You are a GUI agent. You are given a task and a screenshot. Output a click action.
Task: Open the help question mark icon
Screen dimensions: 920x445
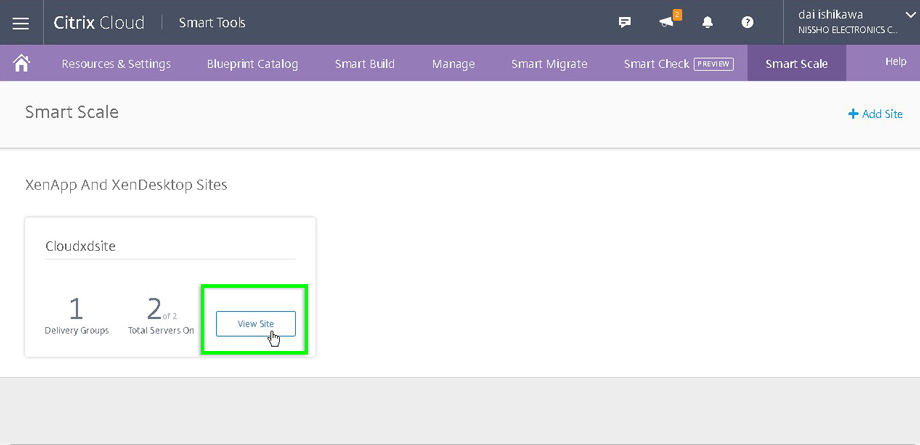pyautogui.click(x=747, y=22)
